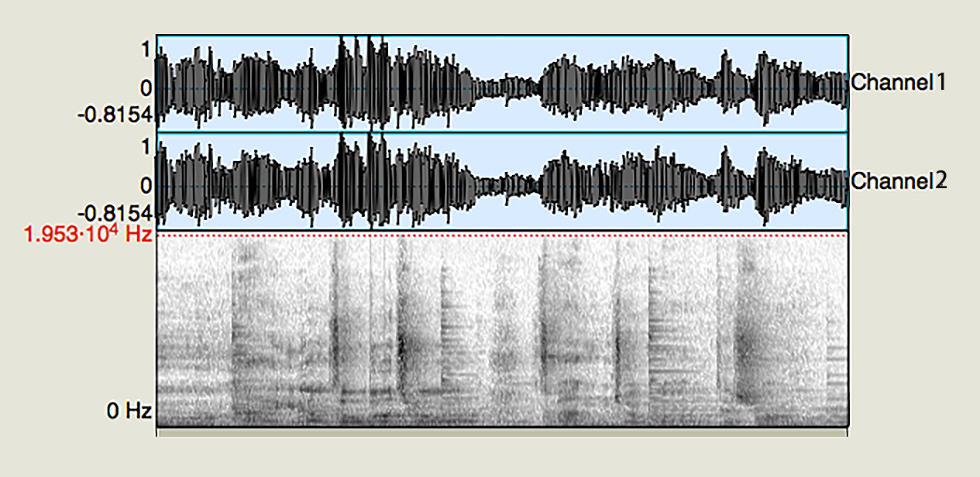980x477 pixels.
Task: Click the 0 amplitude label of Channel 2
Action: point(144,186)
